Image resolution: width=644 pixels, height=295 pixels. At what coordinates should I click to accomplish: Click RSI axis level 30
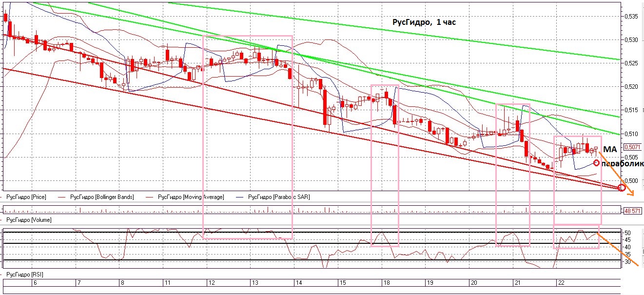click(628, 262)
